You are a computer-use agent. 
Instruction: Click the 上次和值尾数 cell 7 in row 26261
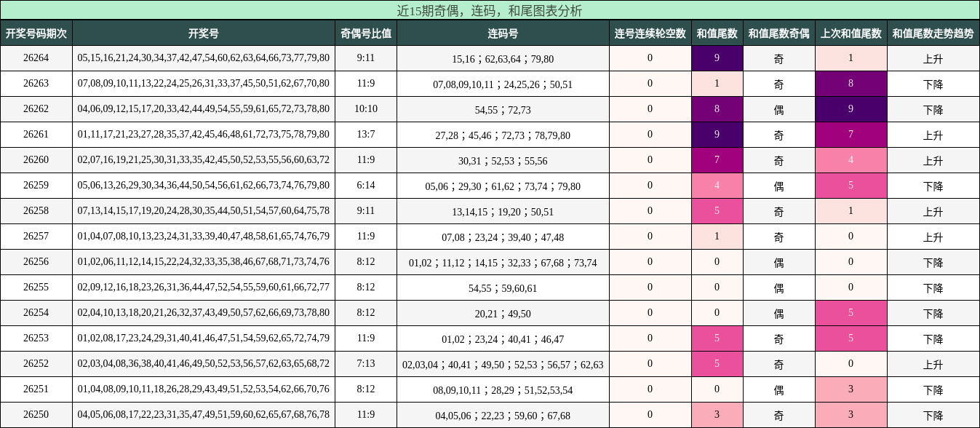[x=851, y=135]
